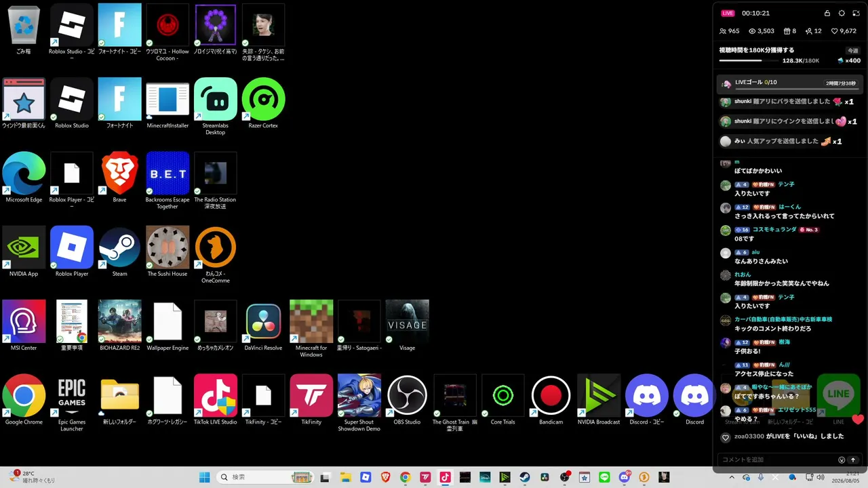This screenshot has height=488, width=868.
Task: Select the Visage game desktop icon
Action: point(407,326)
